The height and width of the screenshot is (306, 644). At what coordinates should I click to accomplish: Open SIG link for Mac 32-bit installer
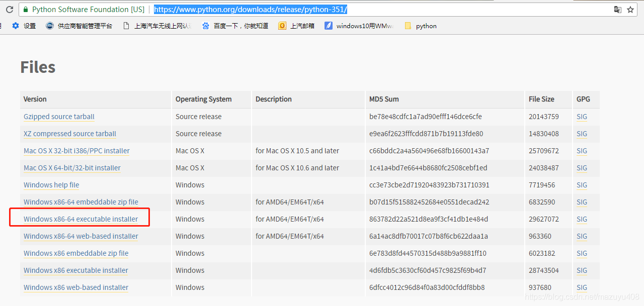(x=582, y=151)
